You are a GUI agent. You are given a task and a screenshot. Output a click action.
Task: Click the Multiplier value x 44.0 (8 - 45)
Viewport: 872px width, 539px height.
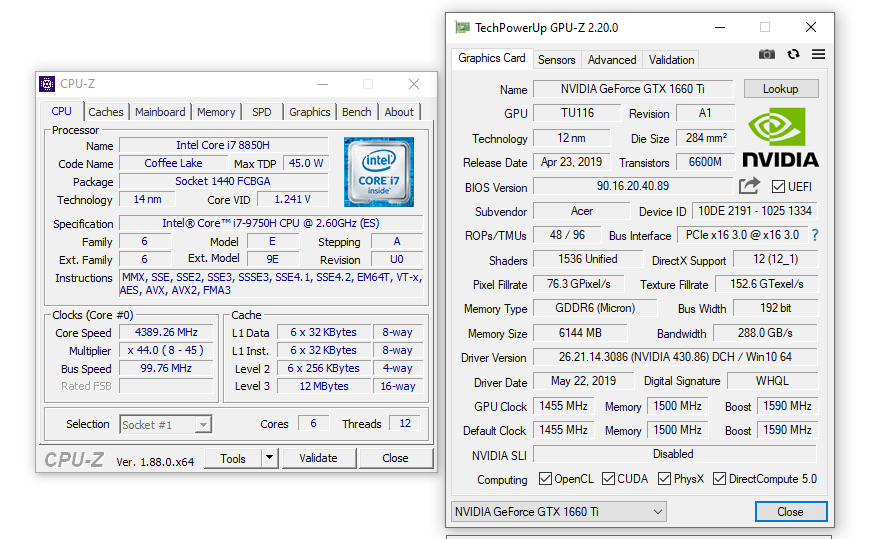[166, 350]
